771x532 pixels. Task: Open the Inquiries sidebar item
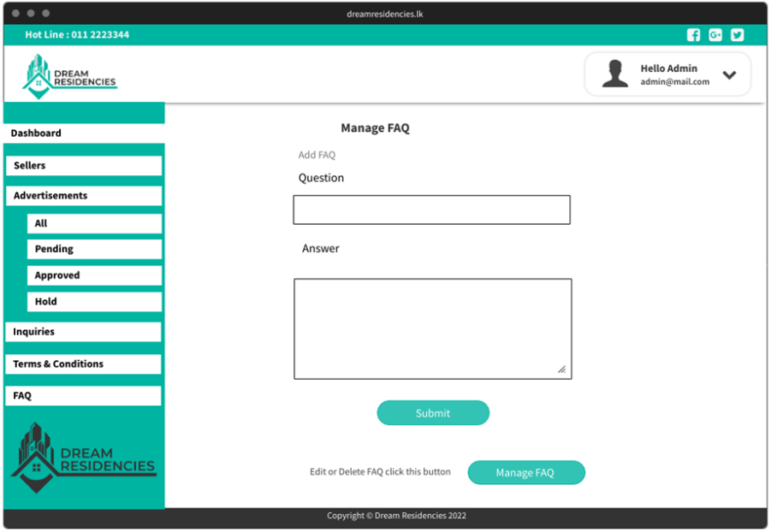[x=83, y=332]
